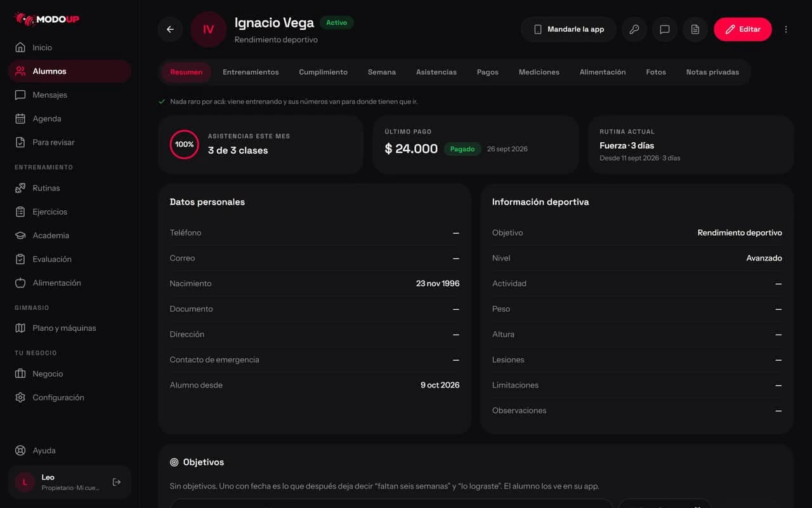Viewport: 812px width, 508px height.
Task: Switch to the Entrenamientos tab
Action: [x=251, y=72]
